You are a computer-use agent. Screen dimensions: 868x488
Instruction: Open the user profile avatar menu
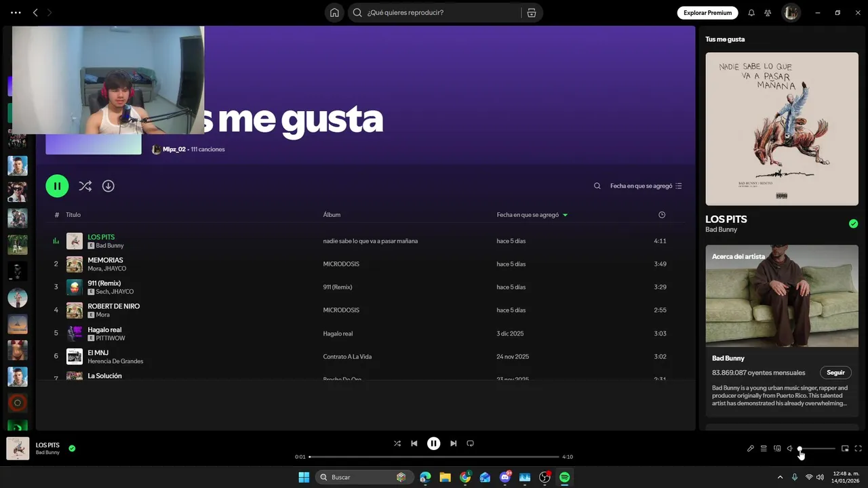pos(791,12)
